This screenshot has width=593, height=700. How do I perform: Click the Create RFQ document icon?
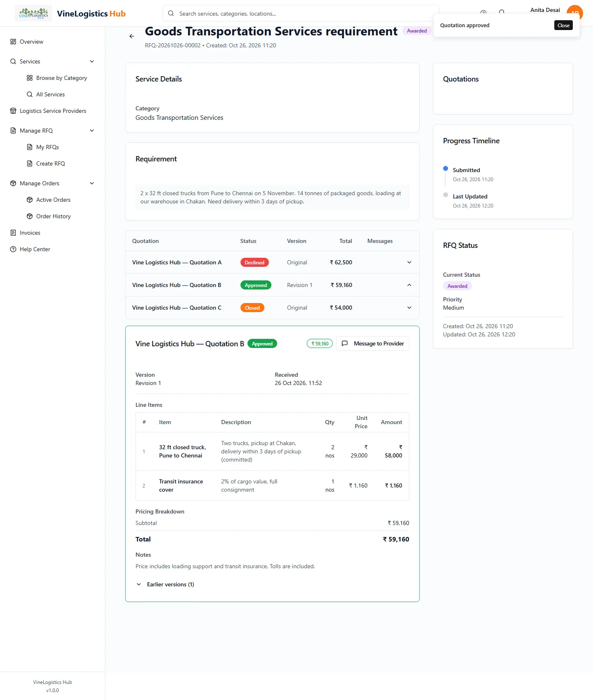30,163
